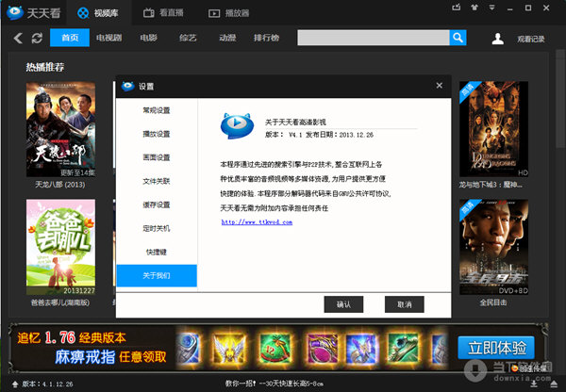The height and width of the screenshot is (392, 566).
Task: Open the user account icon
Action: pyautogui.click(x=497, y=39)
